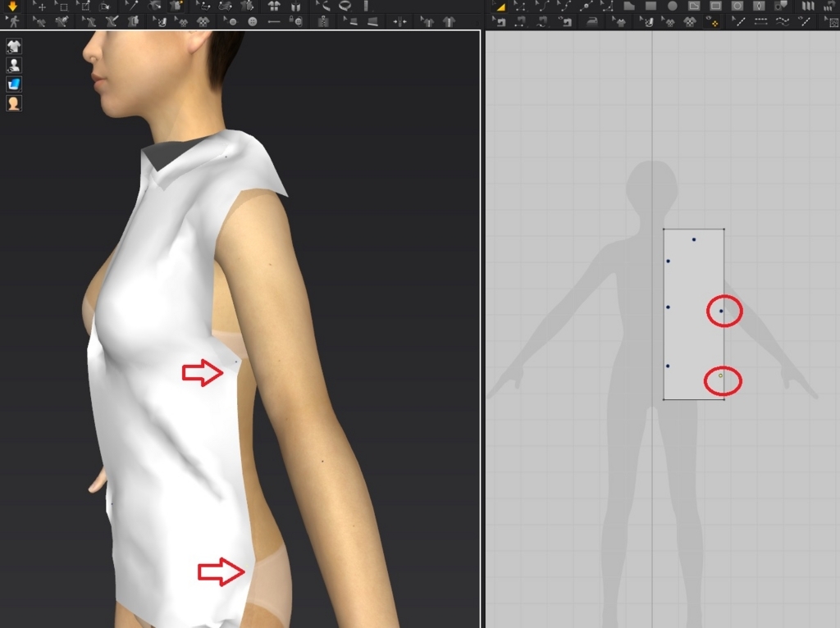The width and height of the screenshot is (840, 628).
Task: Select the Edit Curvature tool in 2D toolbar
Action: (x=543, y=7)
